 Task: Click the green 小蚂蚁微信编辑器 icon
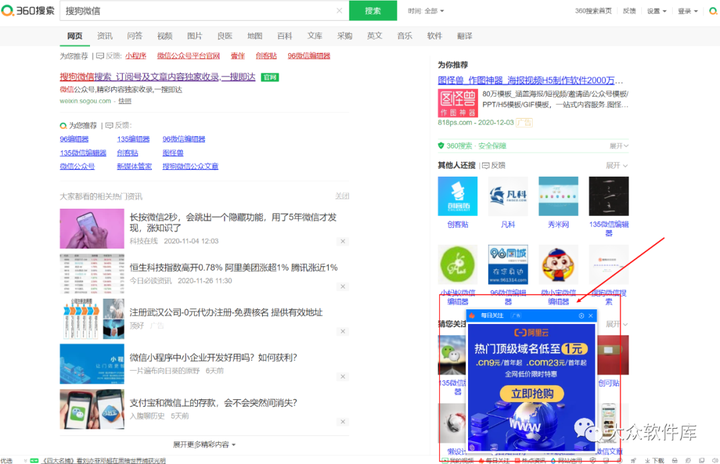pyautogui.click(x=457, y=264)
